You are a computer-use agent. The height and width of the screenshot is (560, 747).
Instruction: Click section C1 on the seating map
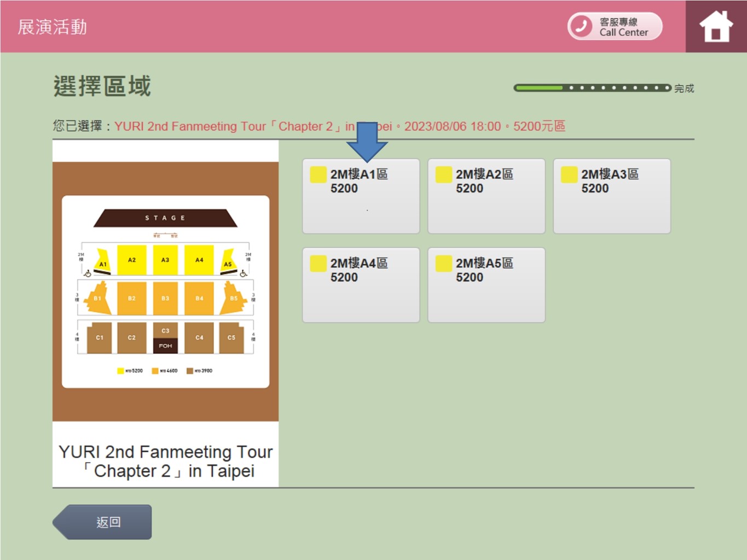99,337
